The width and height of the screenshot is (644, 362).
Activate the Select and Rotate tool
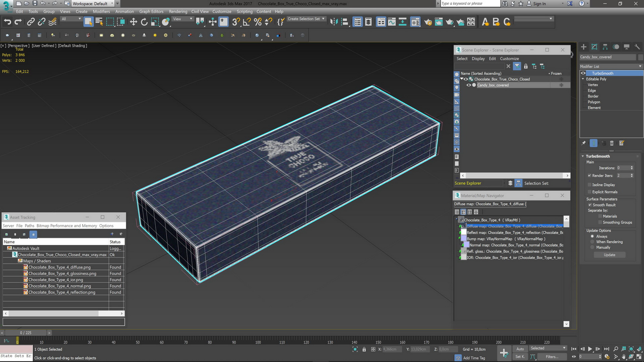tap(144, 22)
